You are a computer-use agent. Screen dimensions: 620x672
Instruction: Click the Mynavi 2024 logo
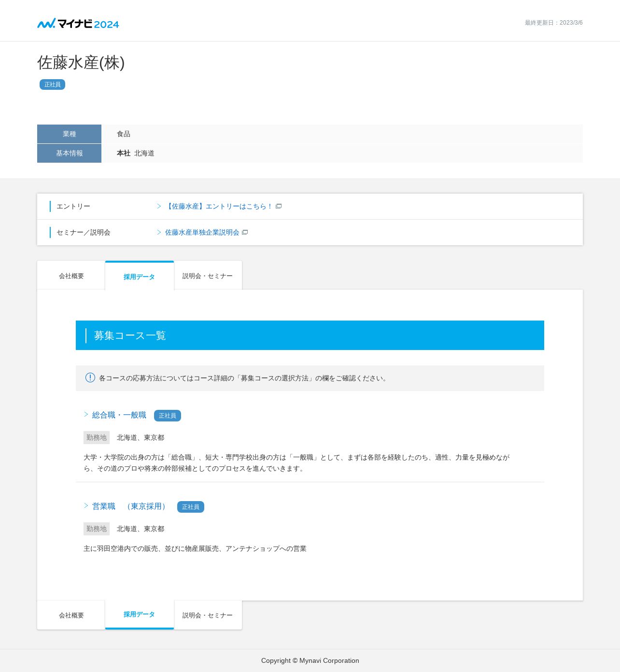click(x=78, y=23)
